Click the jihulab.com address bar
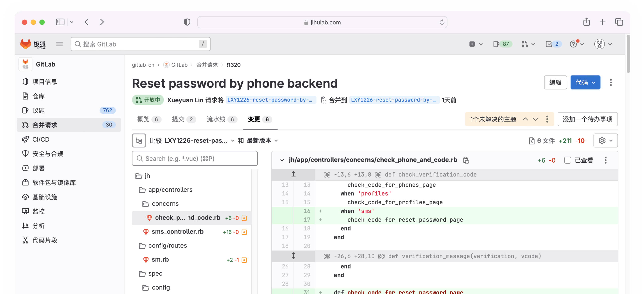The height and width of the screenshot is (294, 644). pyautogui.click(x=322, y=22)
